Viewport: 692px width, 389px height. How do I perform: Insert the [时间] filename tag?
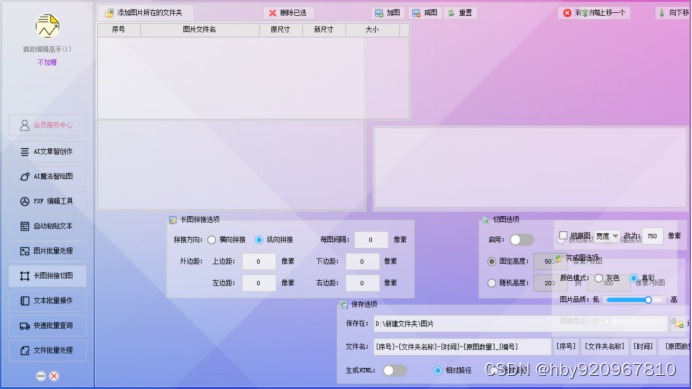[x=643, y=347]
